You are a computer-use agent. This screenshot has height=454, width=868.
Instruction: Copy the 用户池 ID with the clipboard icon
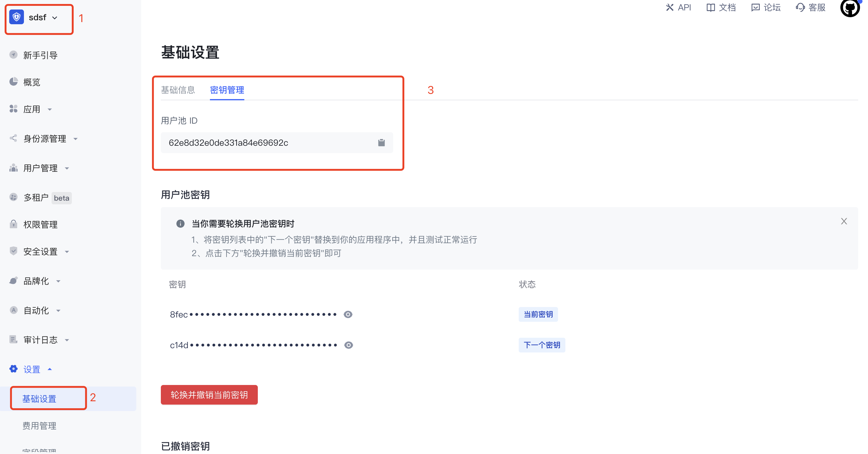(382, 142)
